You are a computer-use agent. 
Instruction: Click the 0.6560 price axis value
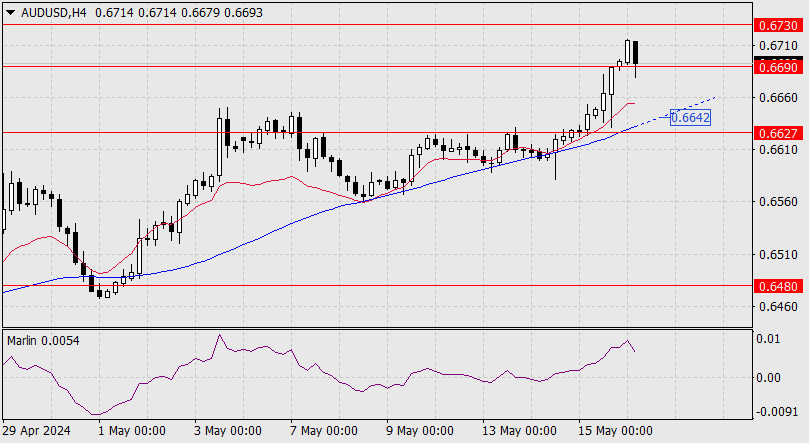(778, 202)
